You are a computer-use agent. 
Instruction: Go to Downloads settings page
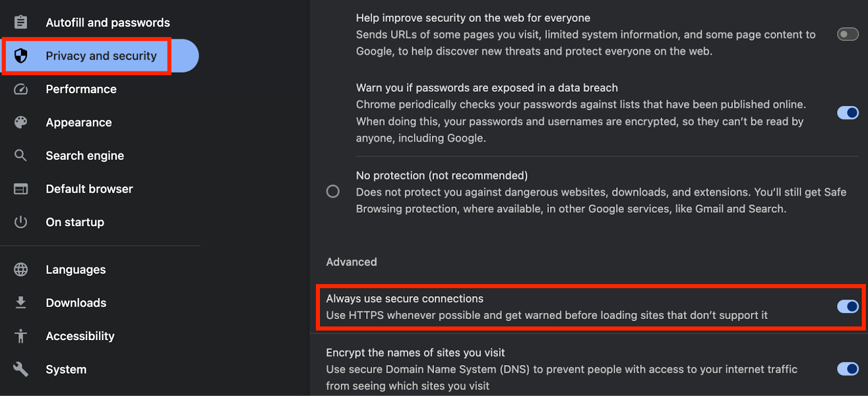[76, 303]
